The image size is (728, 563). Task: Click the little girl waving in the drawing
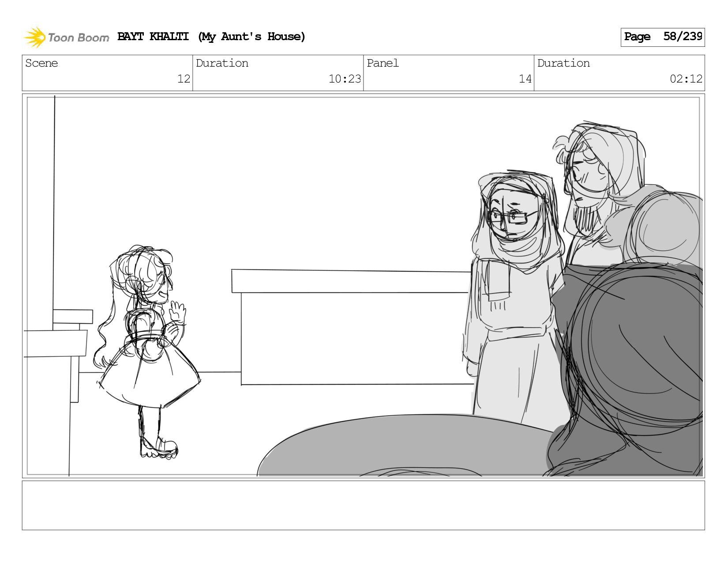click(147, 352)
